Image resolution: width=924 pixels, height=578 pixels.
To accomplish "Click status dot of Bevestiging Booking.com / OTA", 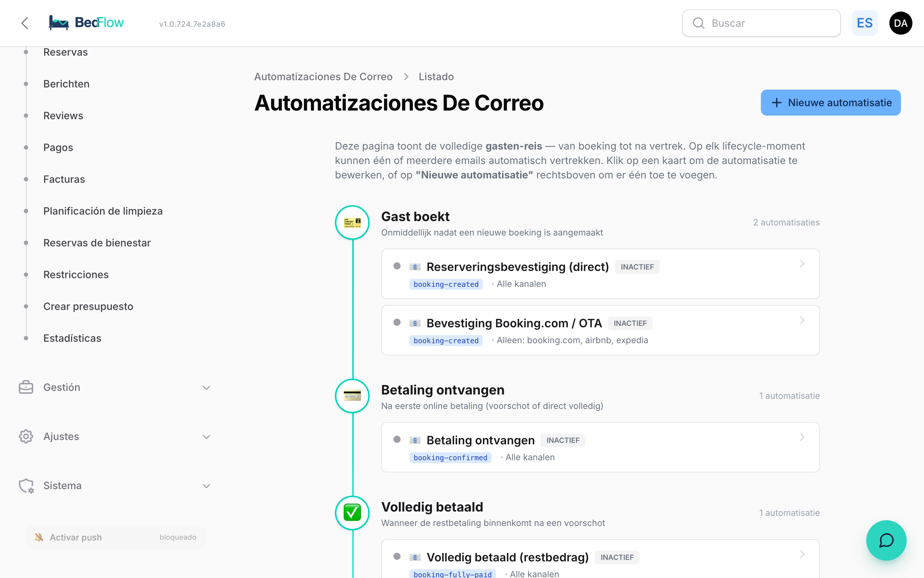I will pos(397,322).
